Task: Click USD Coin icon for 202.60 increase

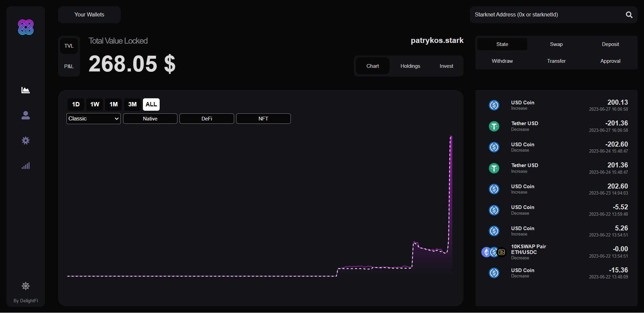Action: point(494,189)
